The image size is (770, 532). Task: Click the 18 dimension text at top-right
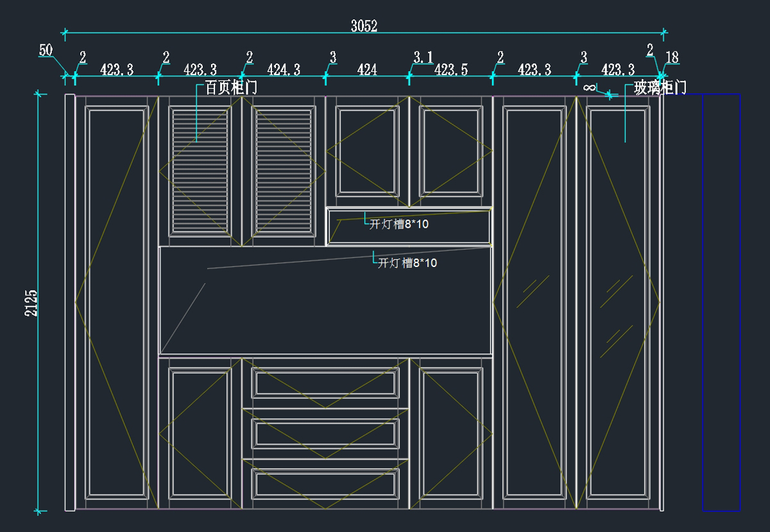[672, 58]
